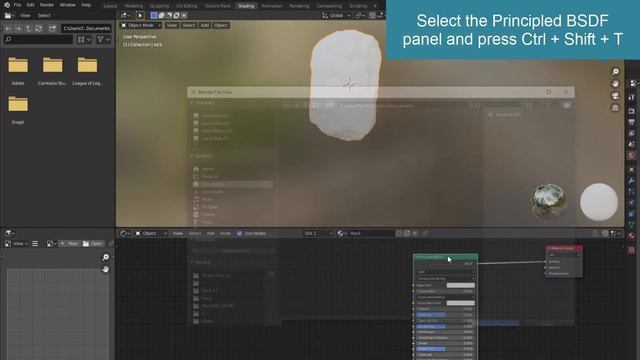
Task: Click the viewport zoom magnifier gizmo
Action: [615, 72]
